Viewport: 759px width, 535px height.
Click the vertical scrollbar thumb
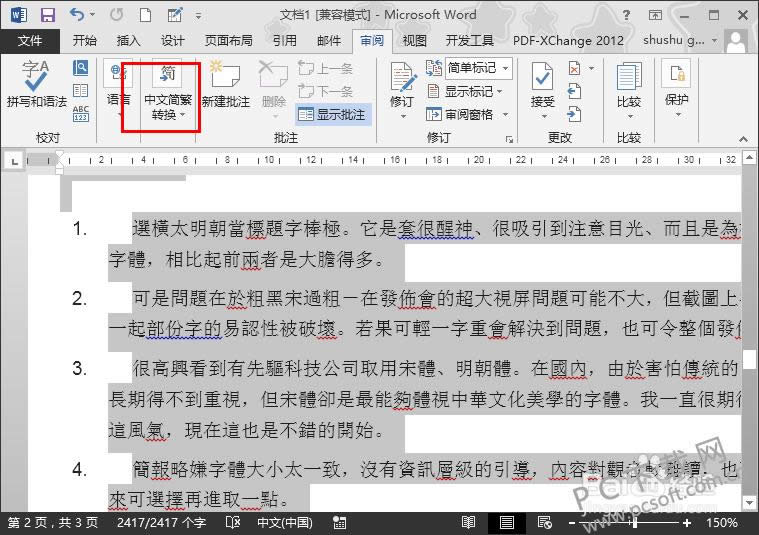pos(749,359)
